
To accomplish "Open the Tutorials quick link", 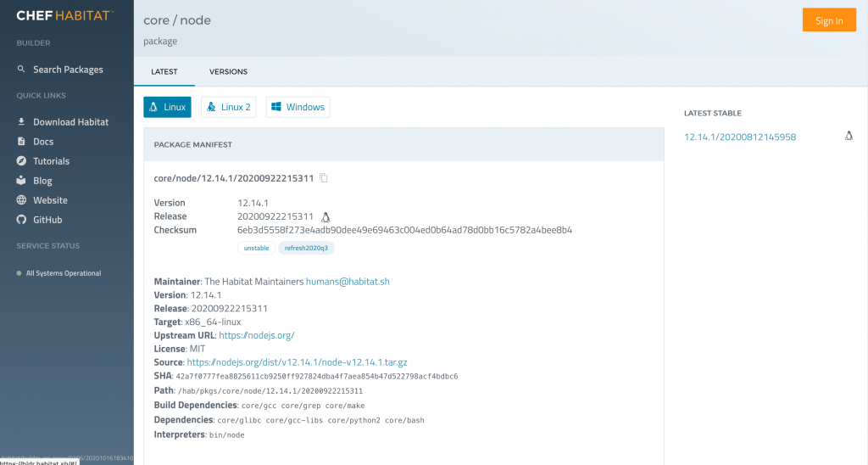I will pos(52,161).
